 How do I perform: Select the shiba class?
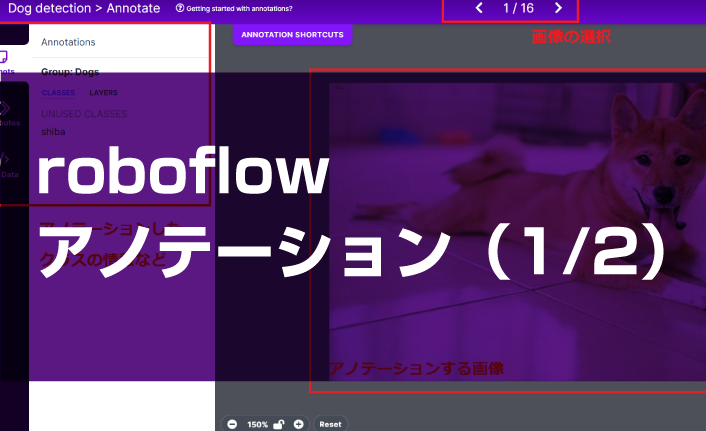[53, 132]
